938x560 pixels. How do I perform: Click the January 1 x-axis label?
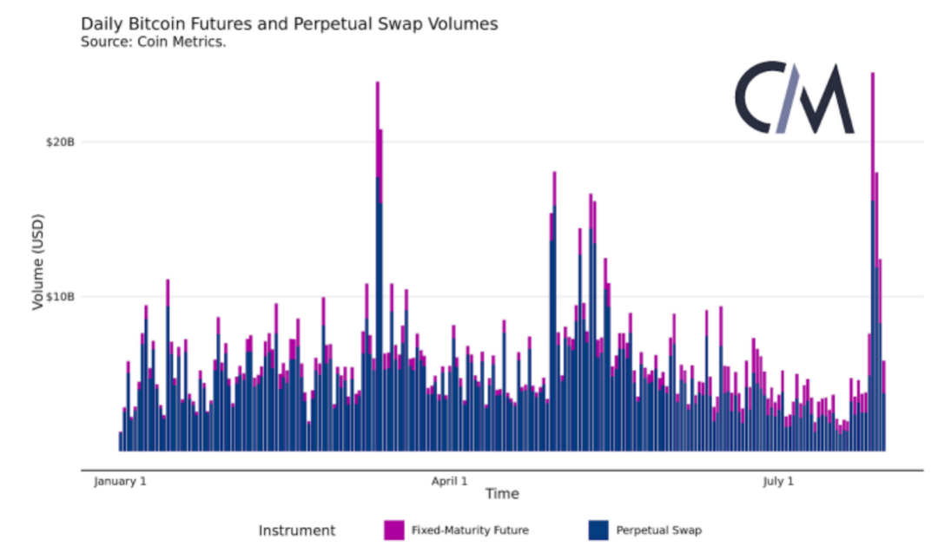120,481
